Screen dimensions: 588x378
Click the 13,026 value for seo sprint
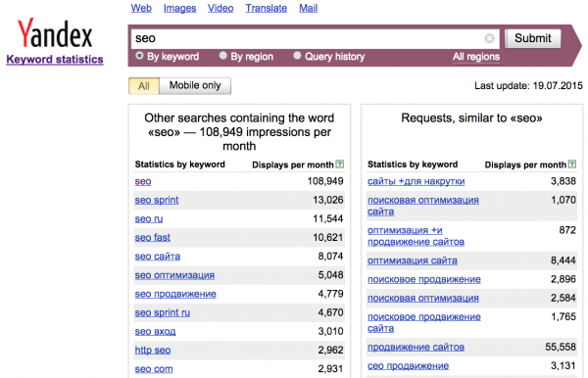pos(327,200)
